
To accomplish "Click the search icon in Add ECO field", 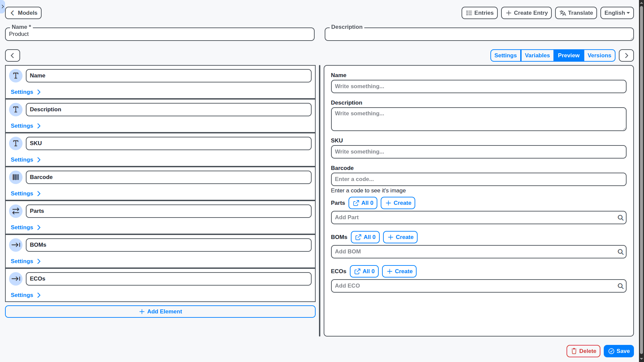I will coord(621,286).
